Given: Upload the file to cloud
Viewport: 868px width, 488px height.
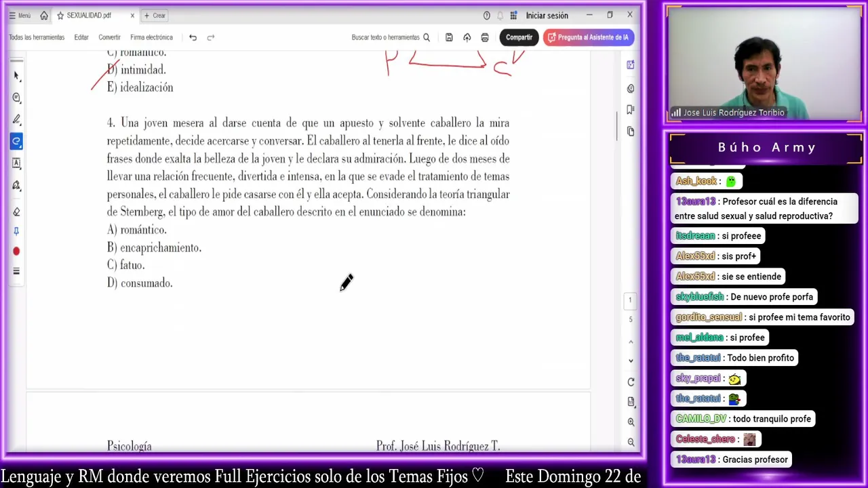Looking at the screenshot, I should click(x=467, y=37).
